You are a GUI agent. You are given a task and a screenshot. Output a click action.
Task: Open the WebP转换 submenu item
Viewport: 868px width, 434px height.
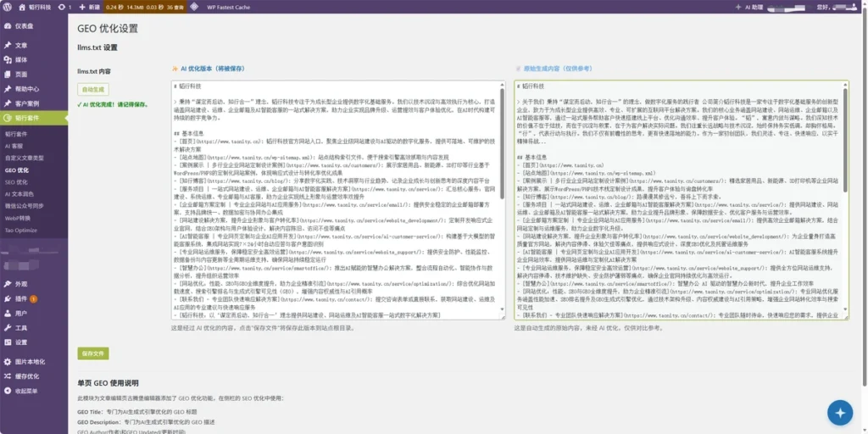pyautogui.click(x=18, y=218)
